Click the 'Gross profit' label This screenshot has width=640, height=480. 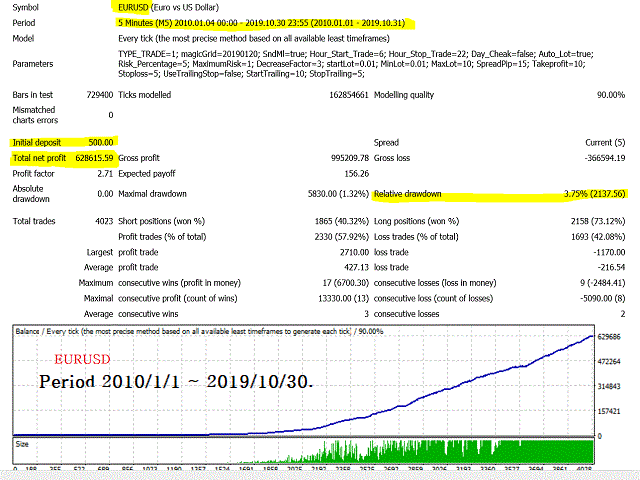pos(139,158)
